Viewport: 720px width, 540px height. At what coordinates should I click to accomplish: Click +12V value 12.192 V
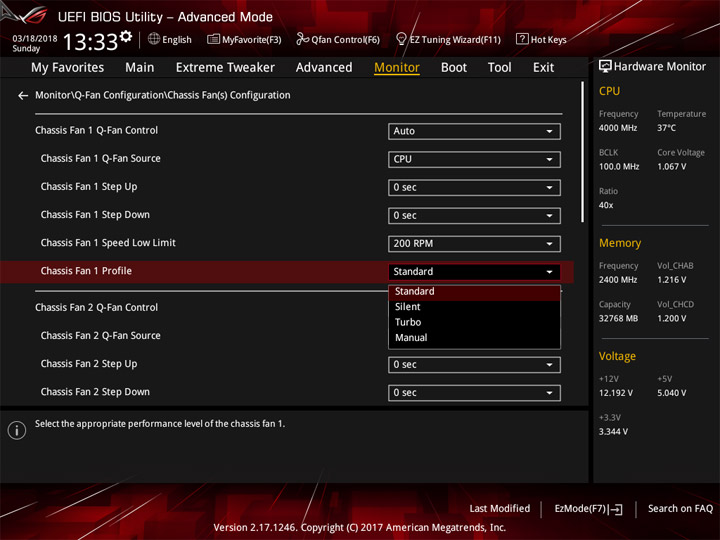coord(616,393)
